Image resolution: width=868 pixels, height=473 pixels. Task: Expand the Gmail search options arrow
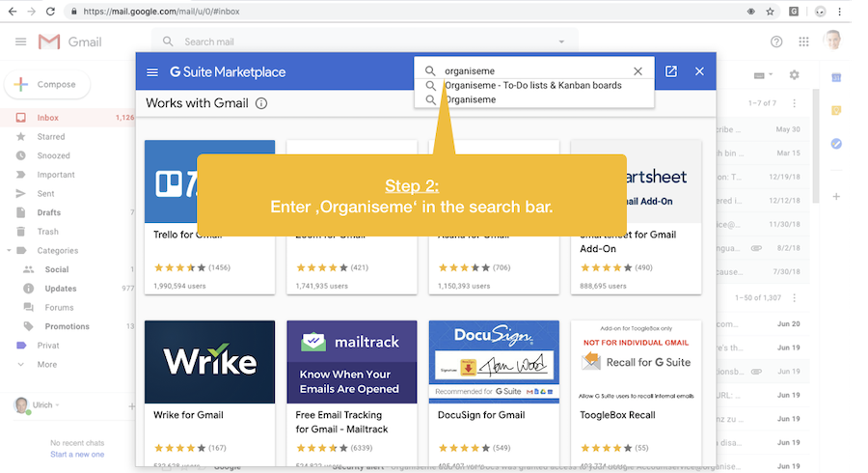pos(561,42)
